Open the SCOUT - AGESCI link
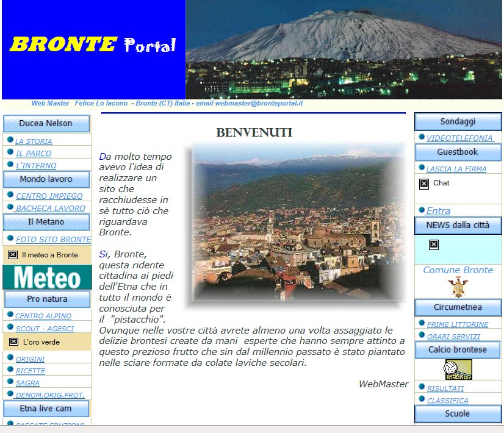 pyautogui.click(x=45, y=329)
